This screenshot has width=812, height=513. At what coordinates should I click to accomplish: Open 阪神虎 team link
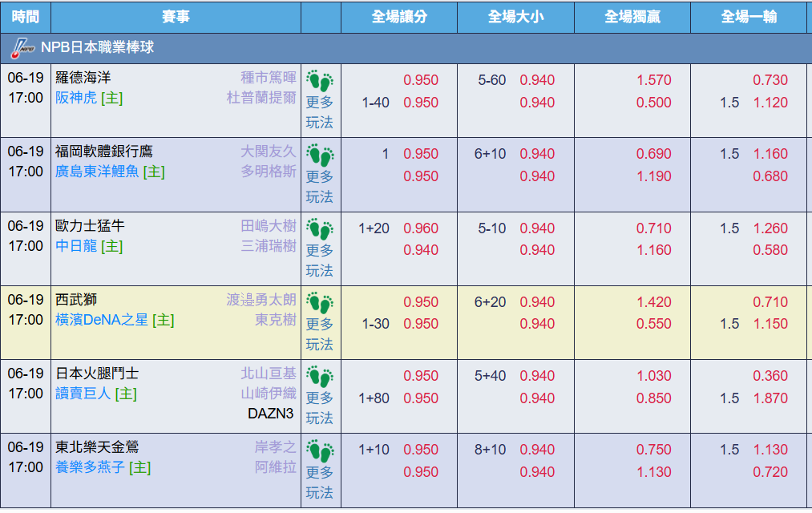coord(76,98)
